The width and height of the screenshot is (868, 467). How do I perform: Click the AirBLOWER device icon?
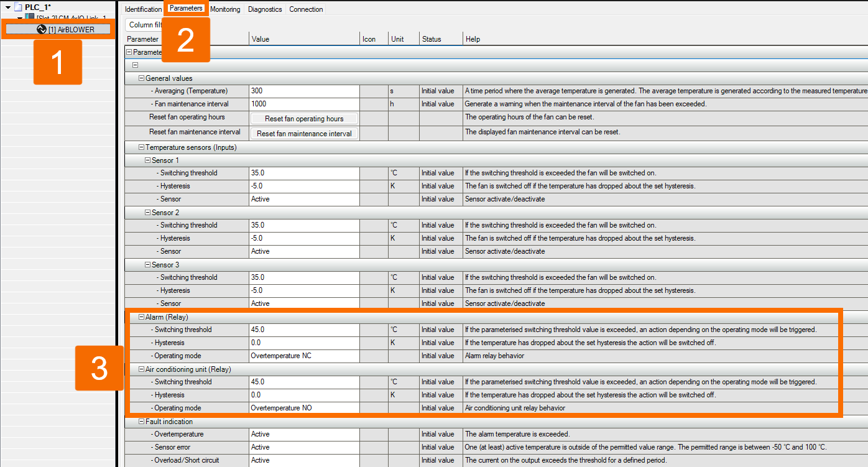pyautogui.click(x=42, y=29)
